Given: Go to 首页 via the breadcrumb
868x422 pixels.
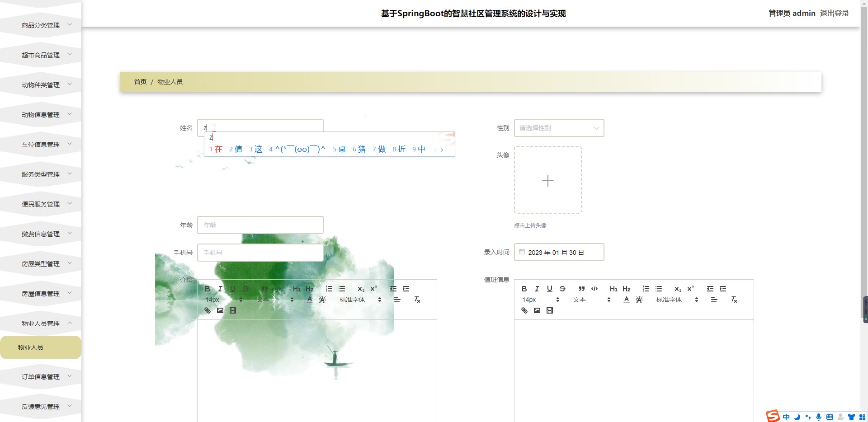Looking at the screenshot, I should pos(140,82).
